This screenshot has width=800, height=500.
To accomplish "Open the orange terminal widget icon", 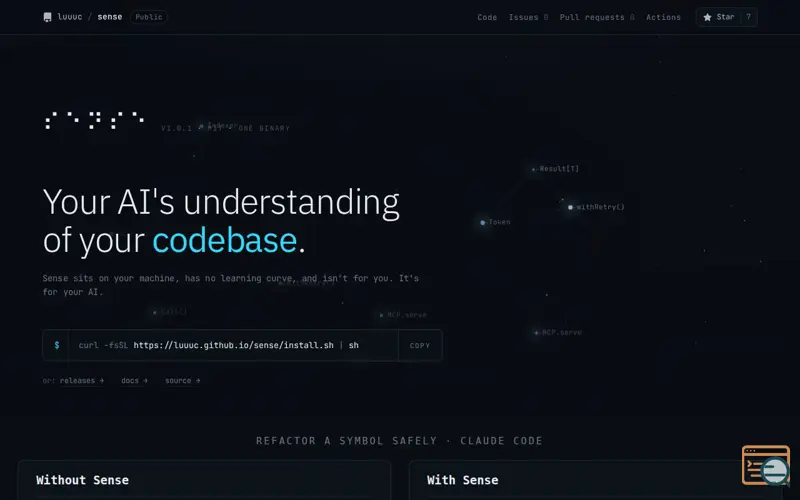I will 766,465.
